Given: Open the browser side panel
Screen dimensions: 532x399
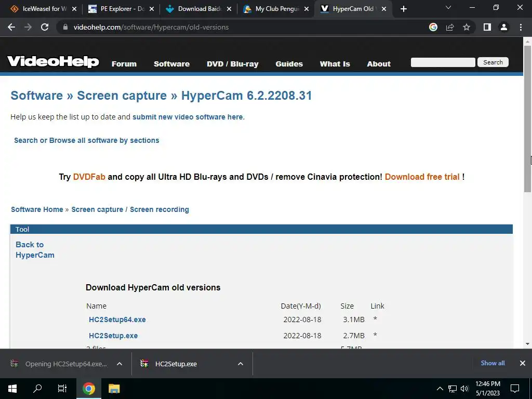Looking at the screenshot, I should [x=487, y=27].
